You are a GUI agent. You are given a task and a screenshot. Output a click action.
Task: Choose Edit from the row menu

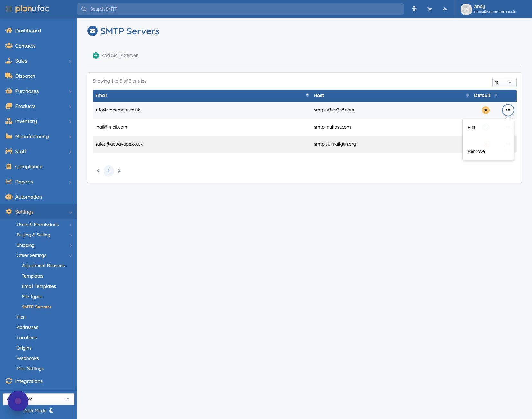(x=471, y=128)
